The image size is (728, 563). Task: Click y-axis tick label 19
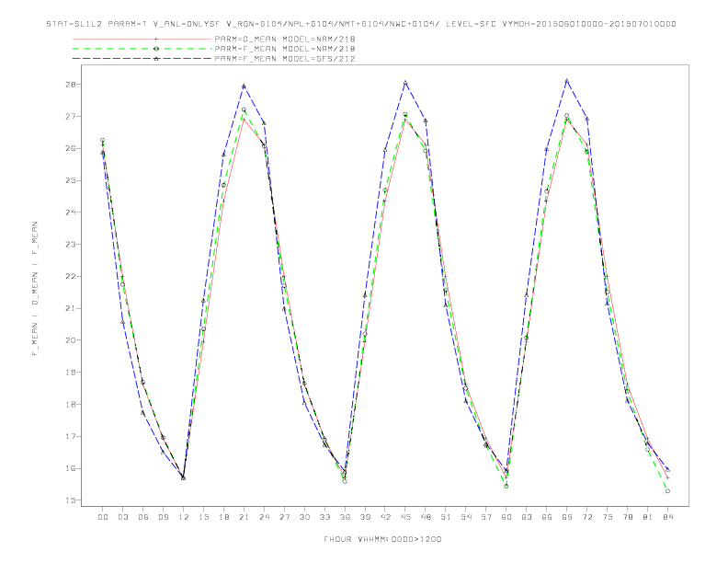pyautogui.click(x=73, y=373)
